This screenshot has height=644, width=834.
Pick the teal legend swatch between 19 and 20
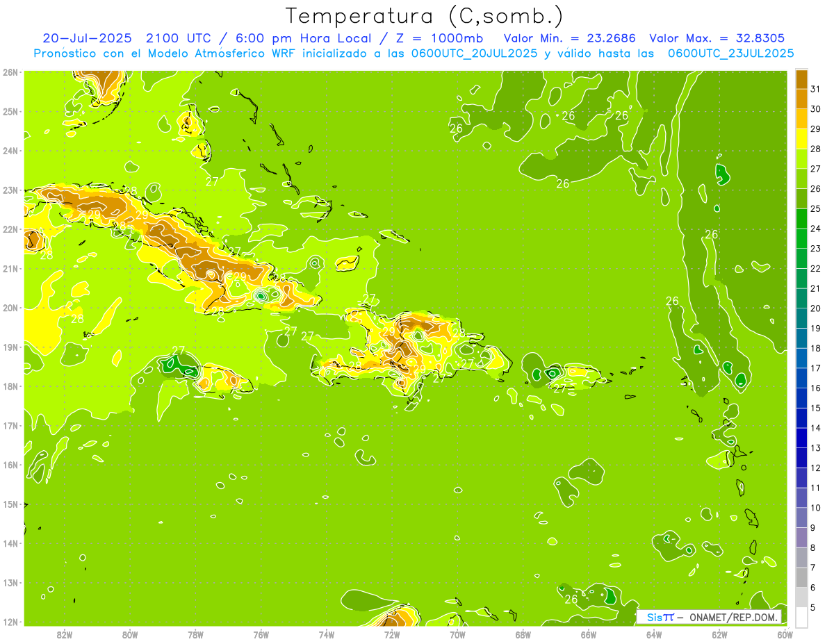(x=801, y=318)
